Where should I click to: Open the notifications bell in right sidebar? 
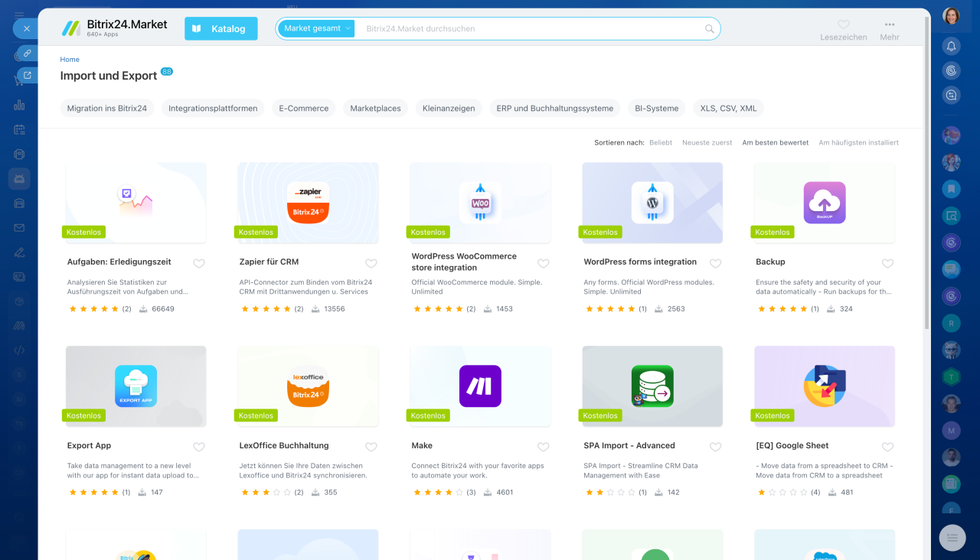click(952, 46)
